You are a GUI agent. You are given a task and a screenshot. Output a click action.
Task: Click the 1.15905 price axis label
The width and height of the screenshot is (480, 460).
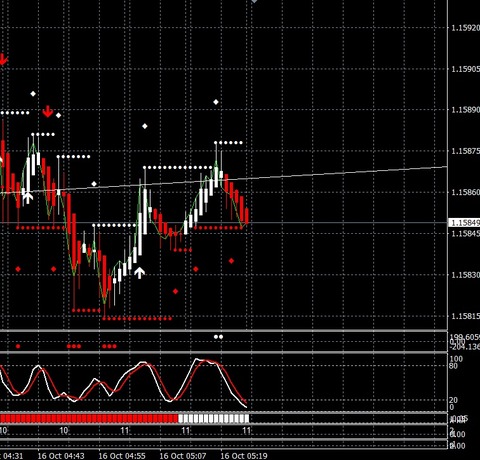pyautogui.click(x=465, y=69)
